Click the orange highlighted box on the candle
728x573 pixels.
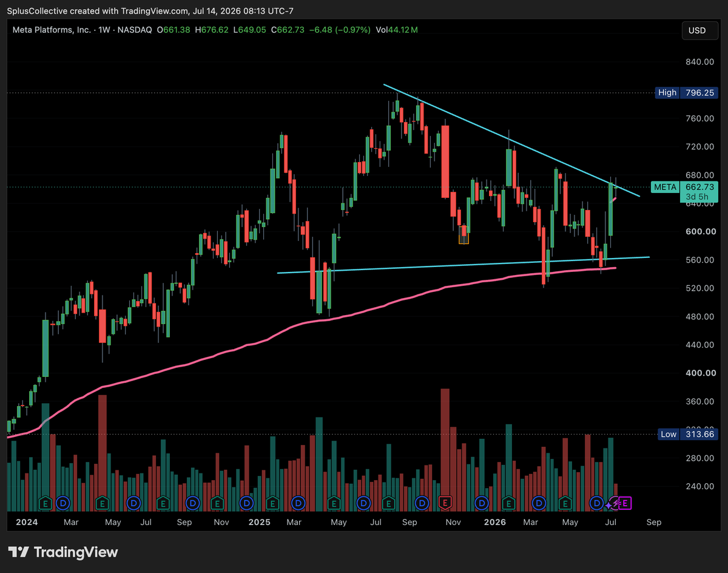tap(463, 236)
